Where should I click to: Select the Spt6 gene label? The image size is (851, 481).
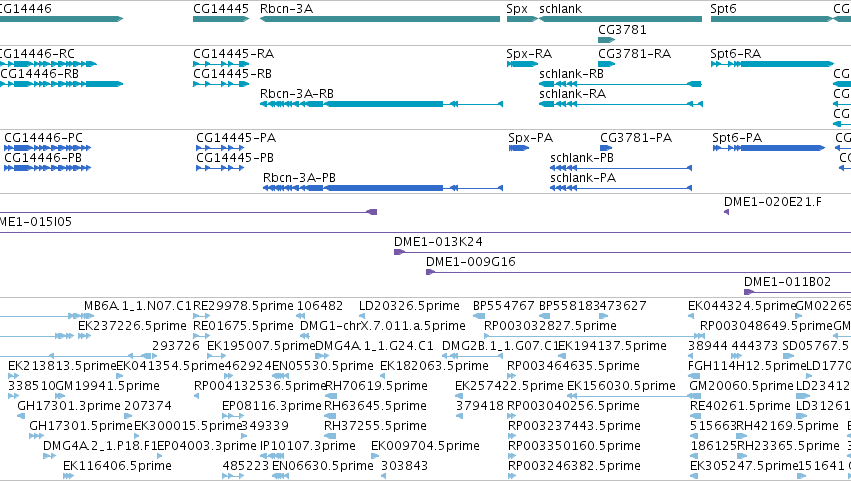[x=723, y=9]
